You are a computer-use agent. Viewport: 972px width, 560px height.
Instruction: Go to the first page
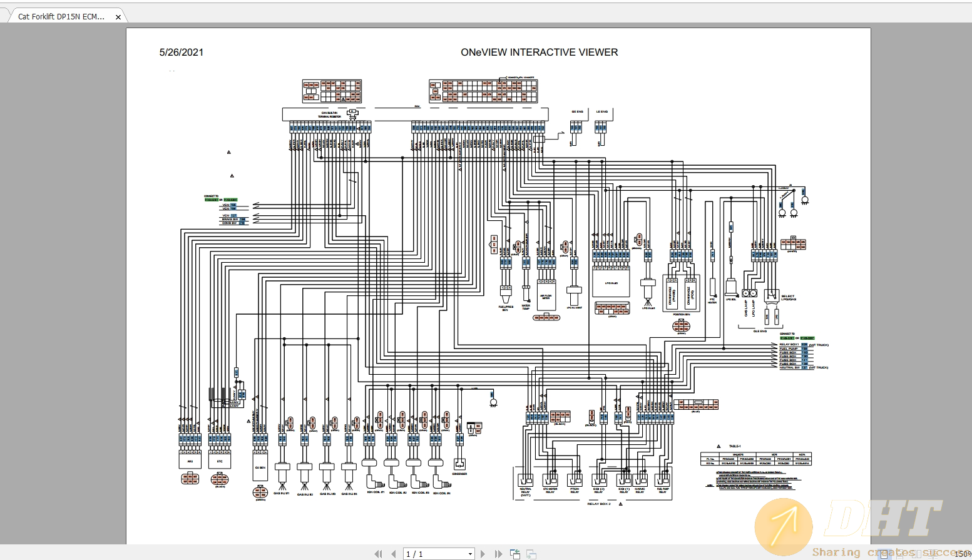point(378,554)
